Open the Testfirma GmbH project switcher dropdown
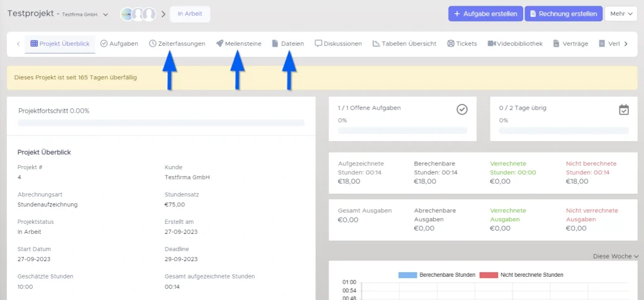 pos(105,14)
